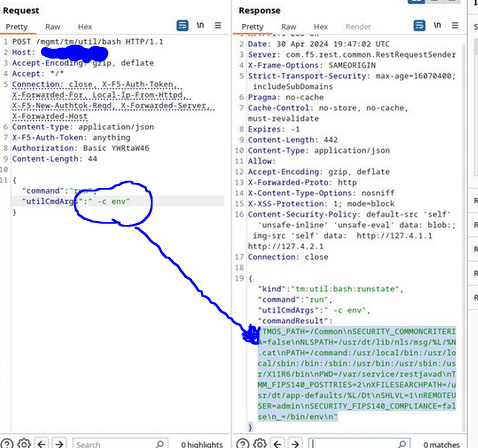
Task: Click the utilCmdArgs line in request body
Action: (76, 201)
